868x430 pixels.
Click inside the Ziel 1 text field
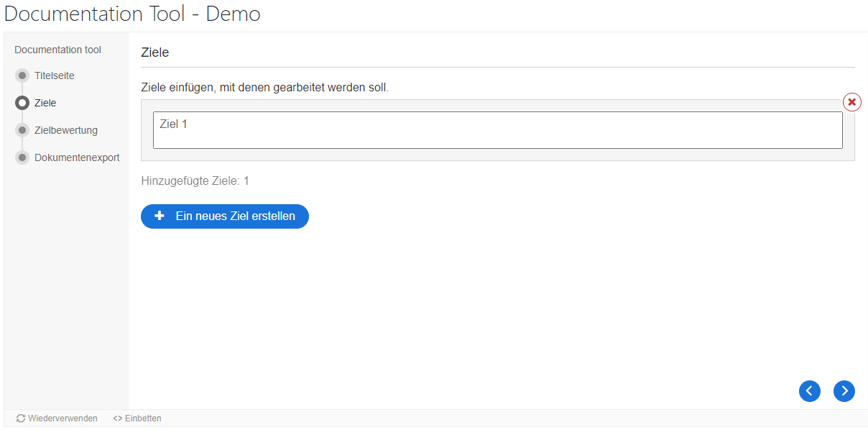[x=497, y=129]
